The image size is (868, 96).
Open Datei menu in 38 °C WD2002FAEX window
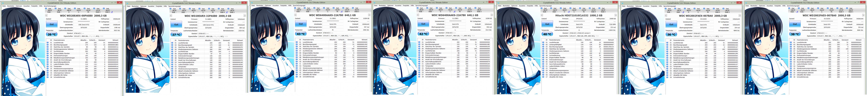(x=747, y=6)
